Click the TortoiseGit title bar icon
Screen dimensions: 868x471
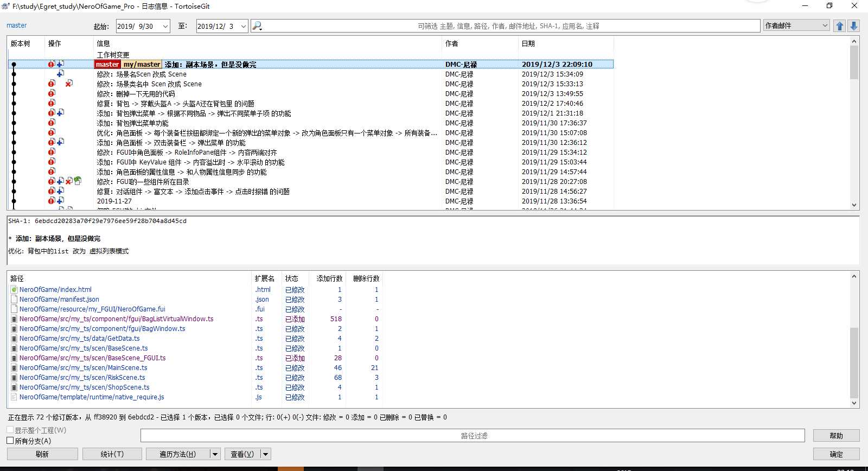(5, 6)
